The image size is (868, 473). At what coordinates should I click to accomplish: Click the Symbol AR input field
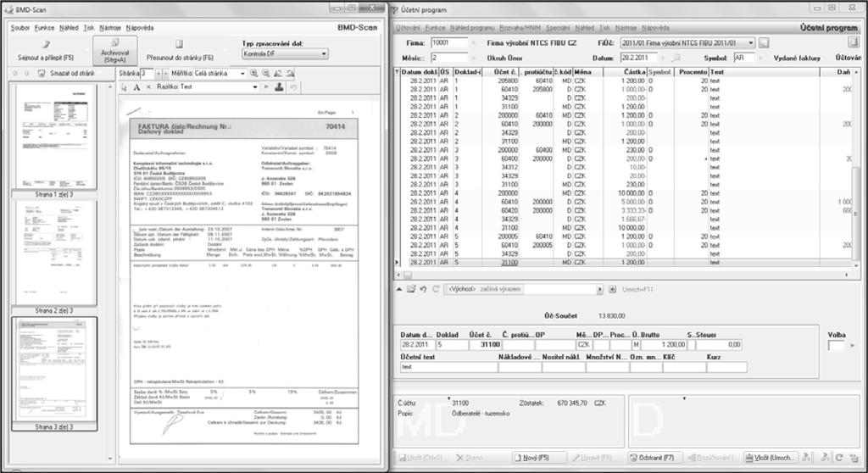tap(745, 58)
